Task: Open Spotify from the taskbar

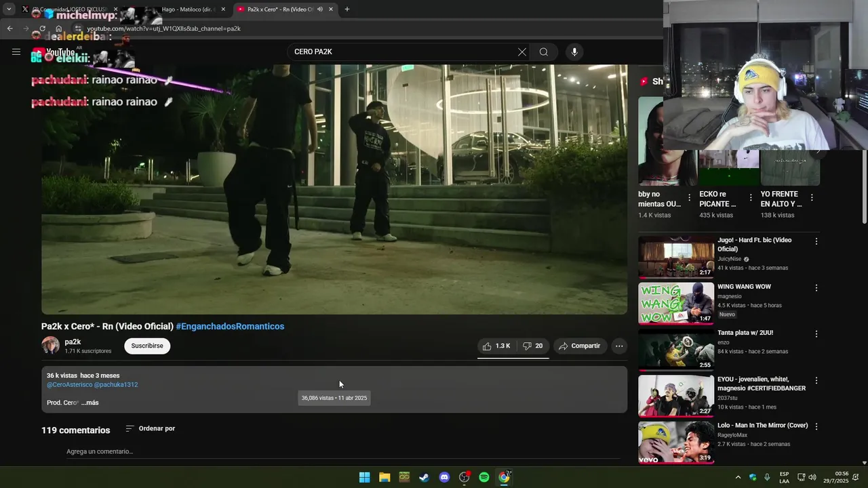Action: 484,477
